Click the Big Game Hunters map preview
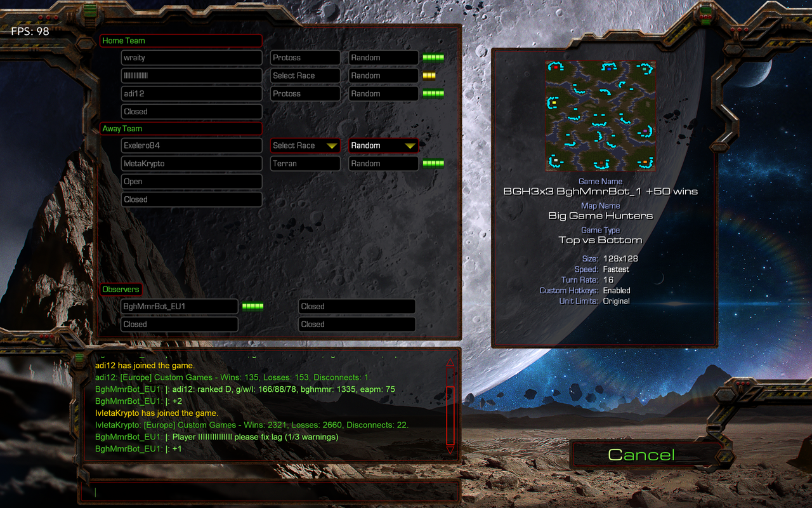This screenshot has width=812, height=508. (601, 116)
